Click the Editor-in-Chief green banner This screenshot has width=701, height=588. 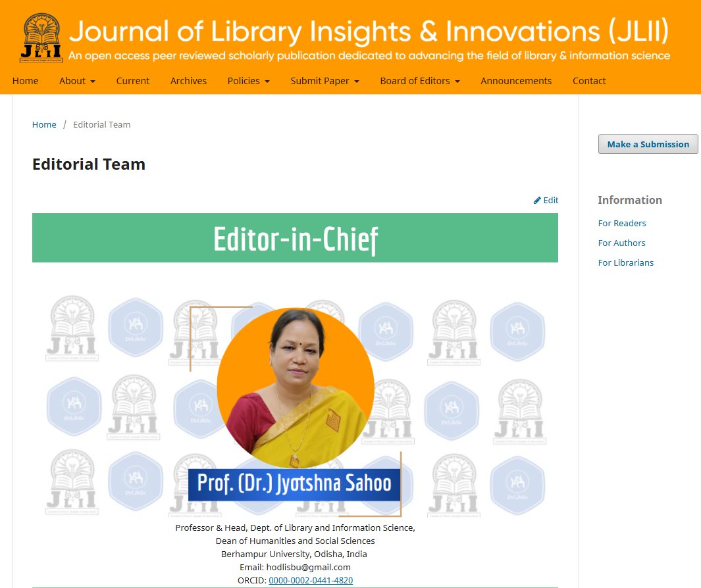295,237
